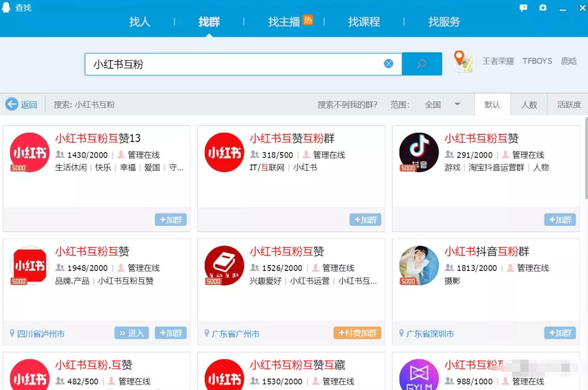Switch to the 找人 tab
Viewport: 588px width, 390px height.
coord(139,22)
